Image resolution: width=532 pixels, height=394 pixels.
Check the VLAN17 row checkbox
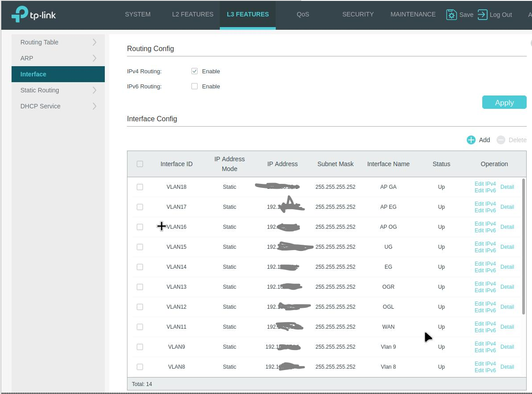tap(140, 207)
